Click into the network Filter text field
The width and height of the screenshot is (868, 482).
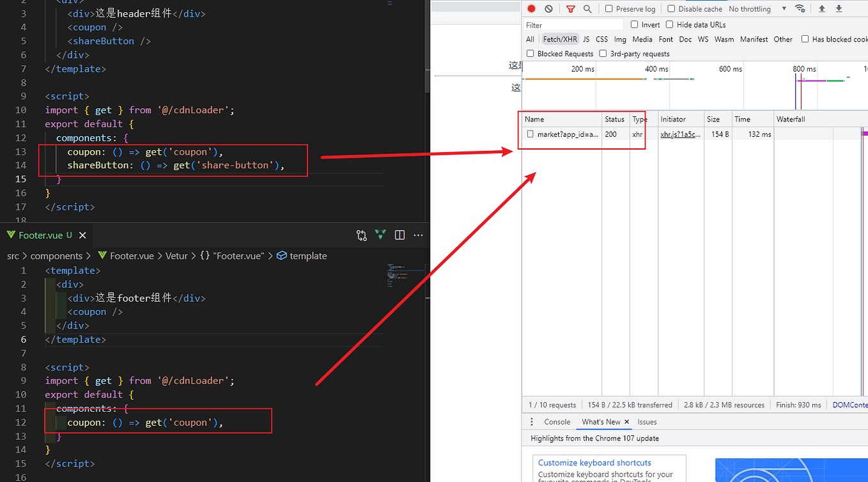pyautogui.click(x=573, y=25)
